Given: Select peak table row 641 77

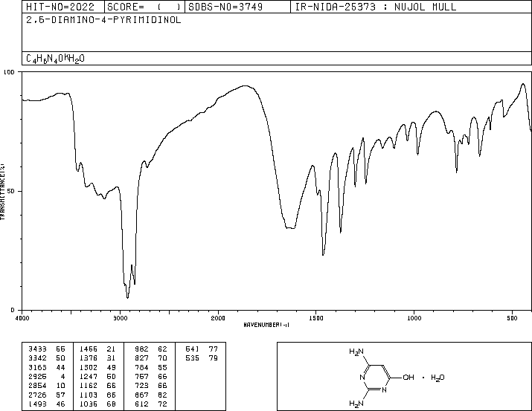Looking at the screenshot, I should tap(202, 349).
